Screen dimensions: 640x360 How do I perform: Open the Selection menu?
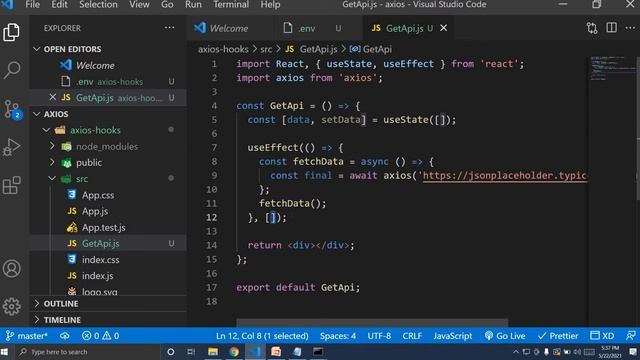(x=98, y=4)
